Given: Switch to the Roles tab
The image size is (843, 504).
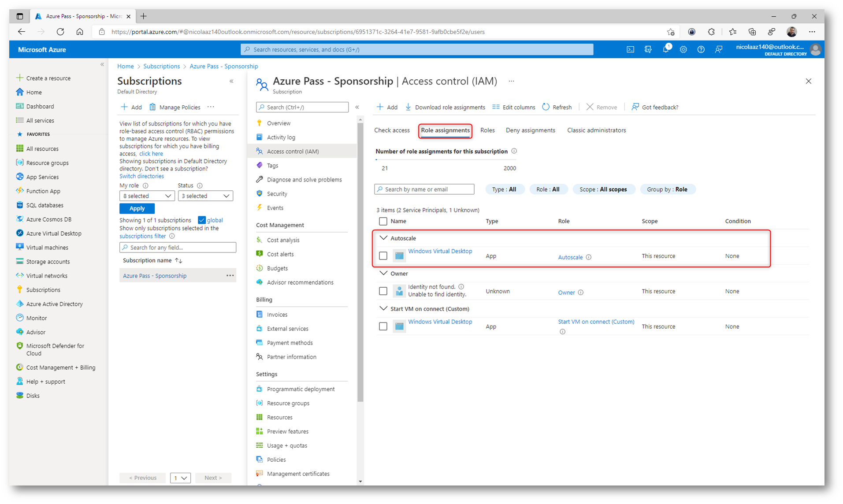Looking at the screenshot, I should [x=487, y=130].
